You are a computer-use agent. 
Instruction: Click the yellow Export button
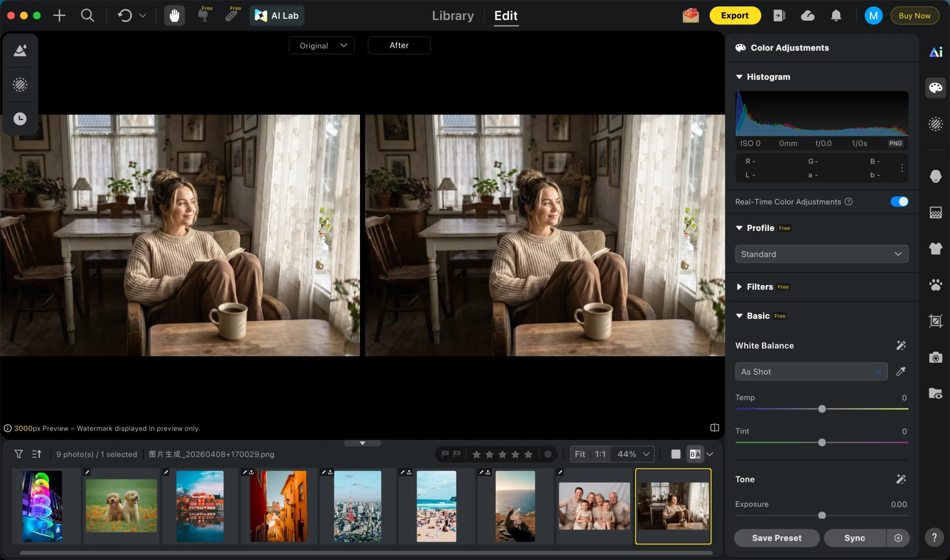click(734, 16)
